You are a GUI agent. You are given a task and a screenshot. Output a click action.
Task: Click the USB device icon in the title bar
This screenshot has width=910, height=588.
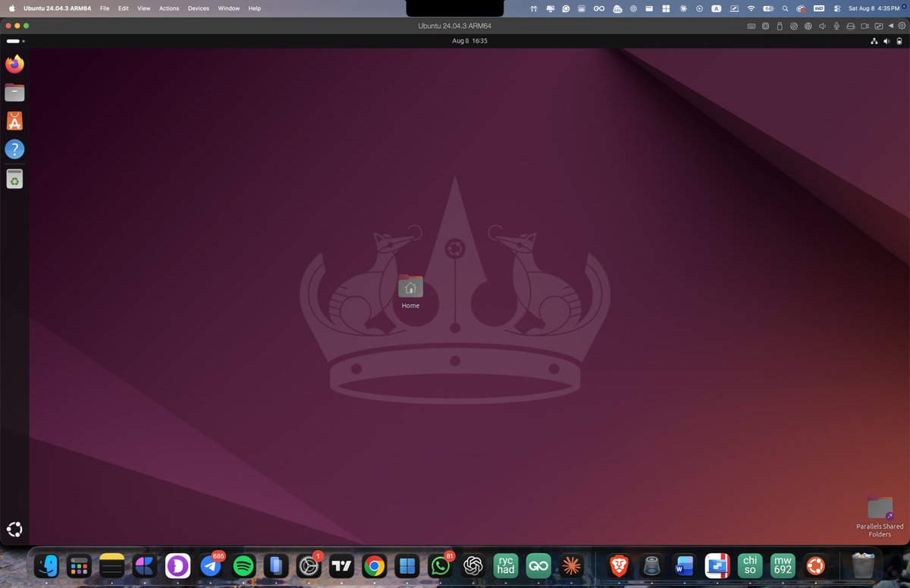click(x=780, y=26)
